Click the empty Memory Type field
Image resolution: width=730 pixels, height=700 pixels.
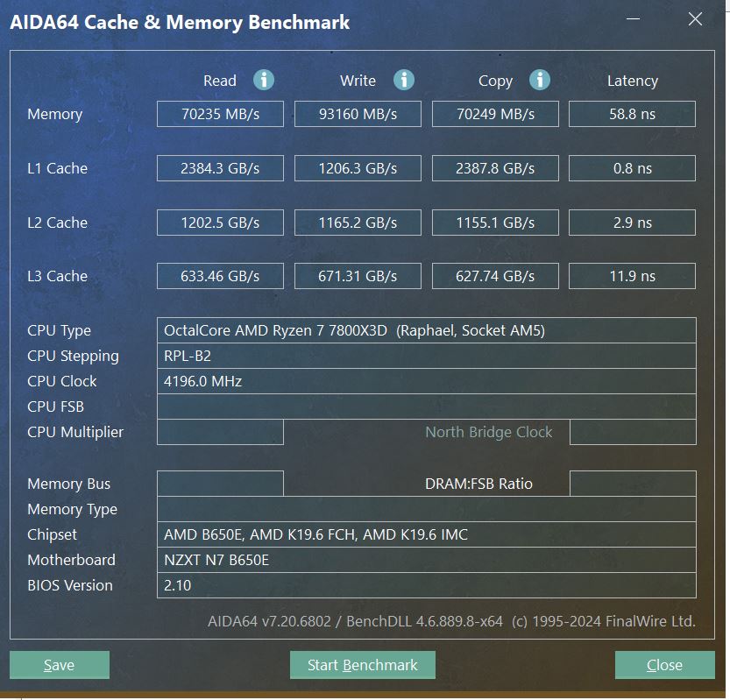(427, 509)
